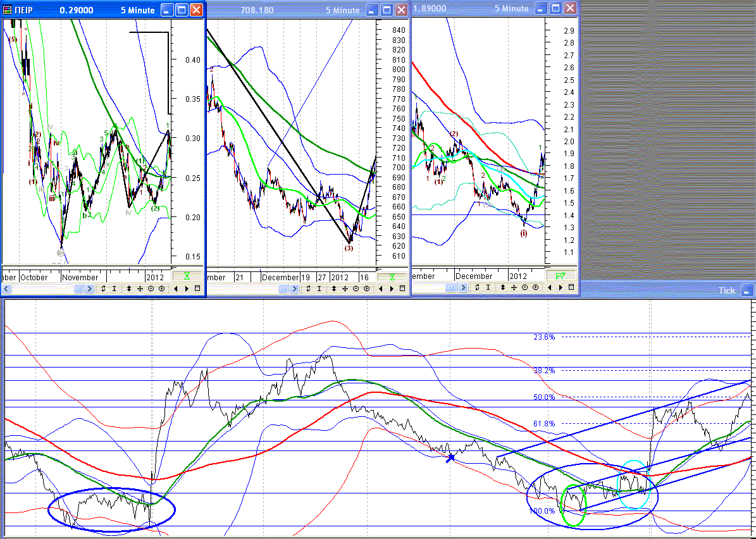Click the scroll-right arrow in the 708.180 chart scrollbar
Image resolution: width=756 pixels, height=539 pixels.
click(x=295, y=288)
